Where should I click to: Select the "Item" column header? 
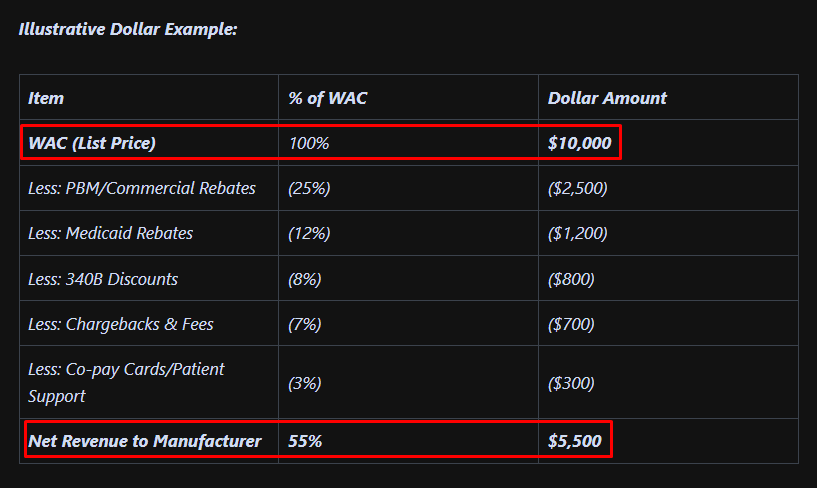point(46,98)
